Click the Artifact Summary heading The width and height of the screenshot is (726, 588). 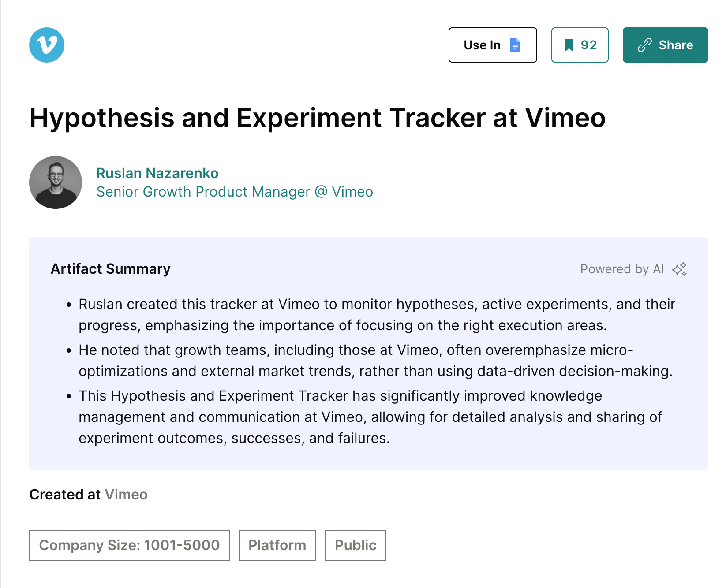pyautogui.click(x=111, y=269)
